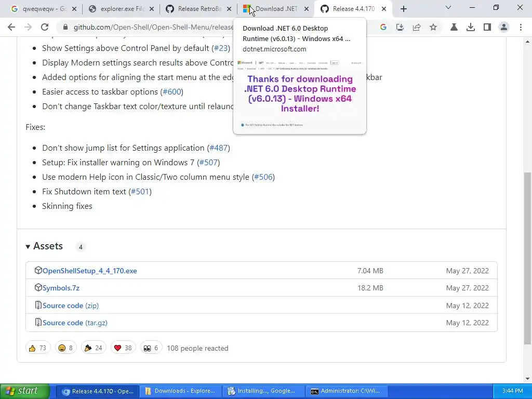
Task: Open issue link #501
Action: coord(140,192)
